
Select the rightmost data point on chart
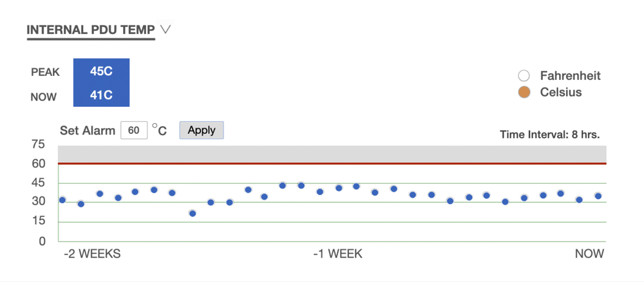tap(598, 196)
